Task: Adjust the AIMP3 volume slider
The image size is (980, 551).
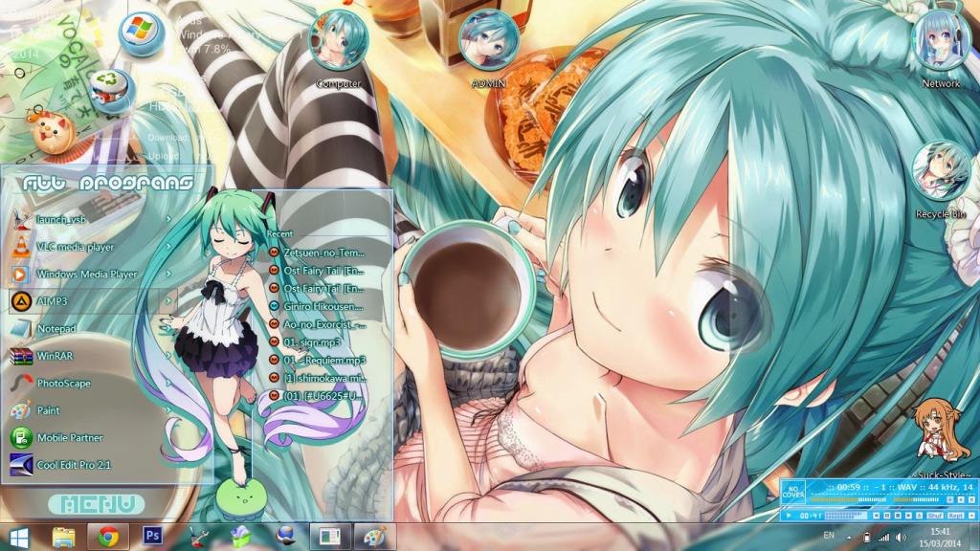Action: (x=845, y=516)
